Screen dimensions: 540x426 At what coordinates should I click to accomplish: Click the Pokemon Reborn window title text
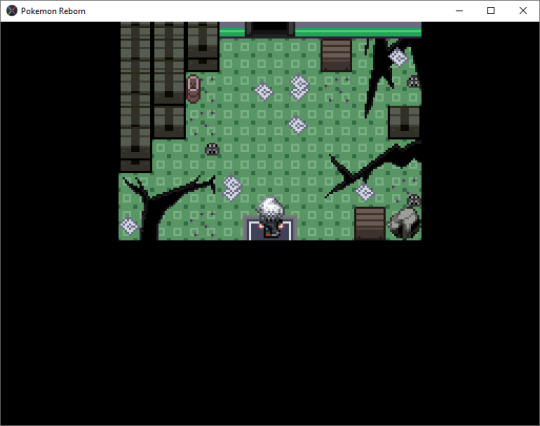[x=53, y=11]
